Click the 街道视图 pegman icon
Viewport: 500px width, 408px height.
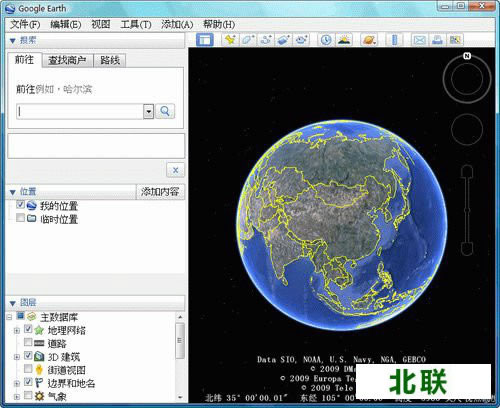pyautogui.click(x=39, y=370)
